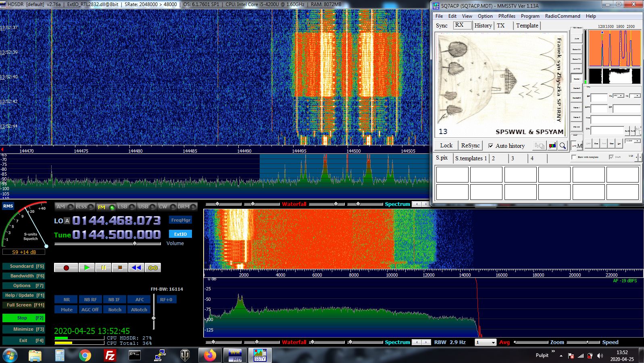
Task: Start recording with the red record button
Action: pyautogui.click(x=66, y=267)
